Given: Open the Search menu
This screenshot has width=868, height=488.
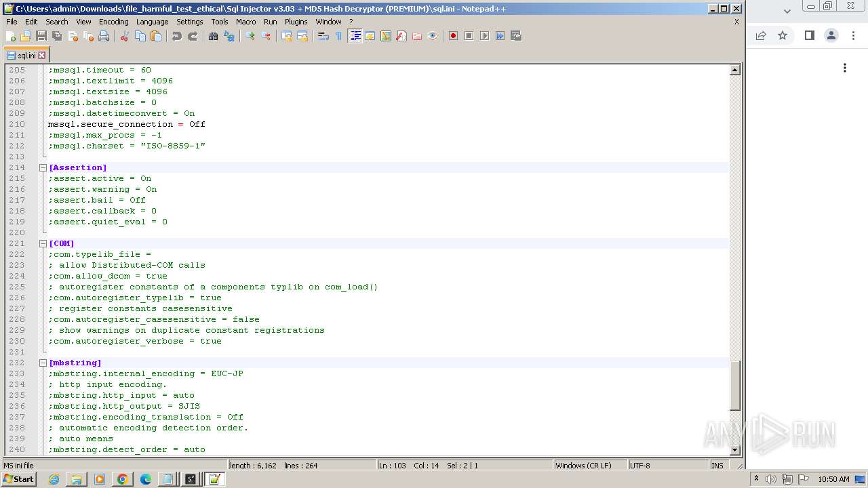Looking at the screenshot, I should (x=57, y=22).
